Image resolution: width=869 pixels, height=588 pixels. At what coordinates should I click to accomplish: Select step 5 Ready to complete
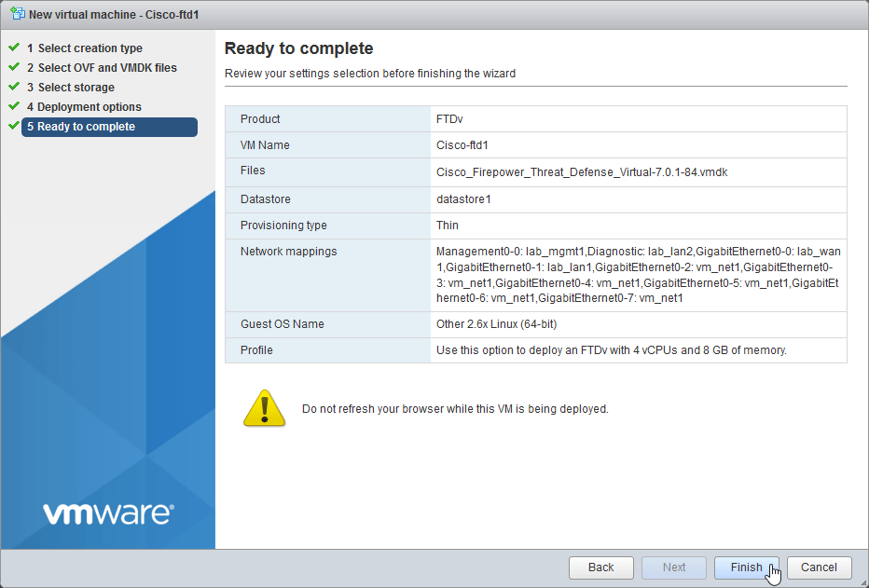110,127
